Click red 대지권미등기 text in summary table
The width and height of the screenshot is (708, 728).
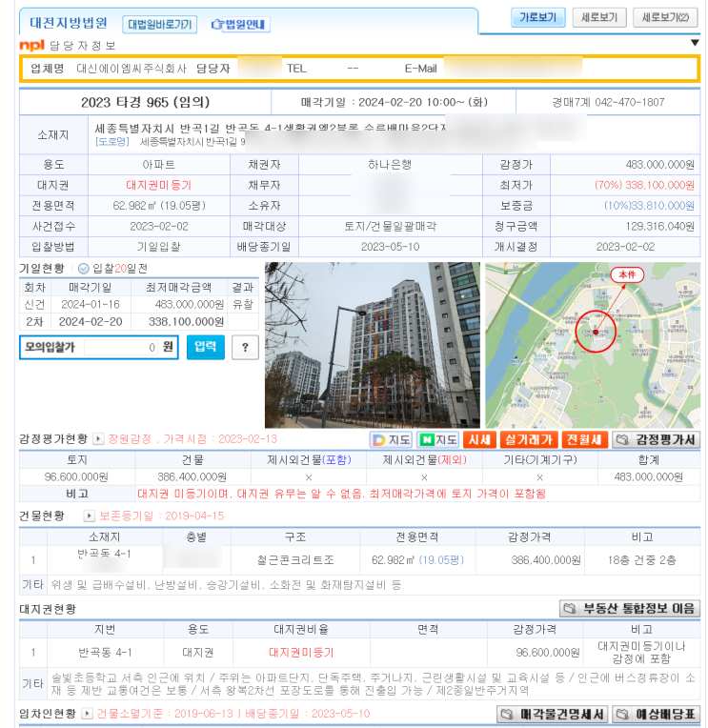159,185
